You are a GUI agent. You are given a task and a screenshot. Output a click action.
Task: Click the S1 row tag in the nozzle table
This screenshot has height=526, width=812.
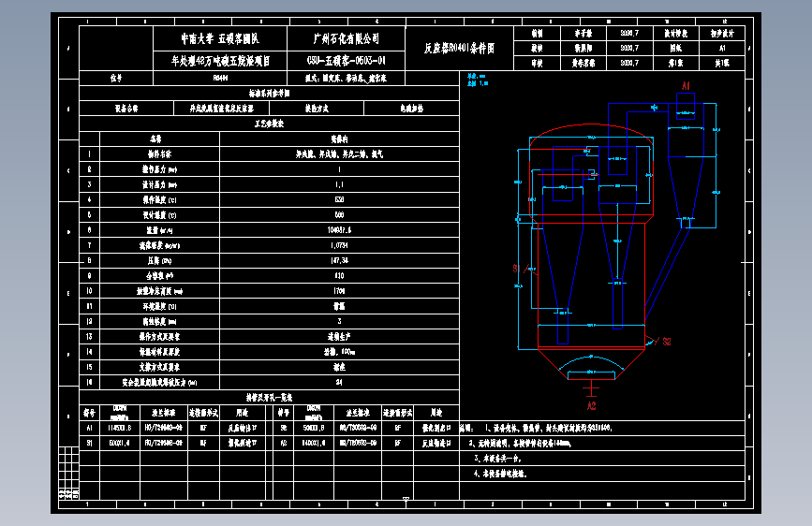[89, 443]
